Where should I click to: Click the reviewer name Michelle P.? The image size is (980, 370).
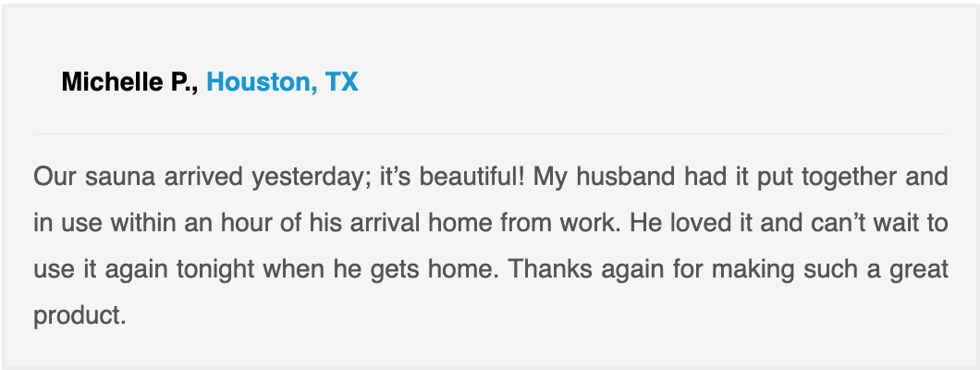coord(130,82)
